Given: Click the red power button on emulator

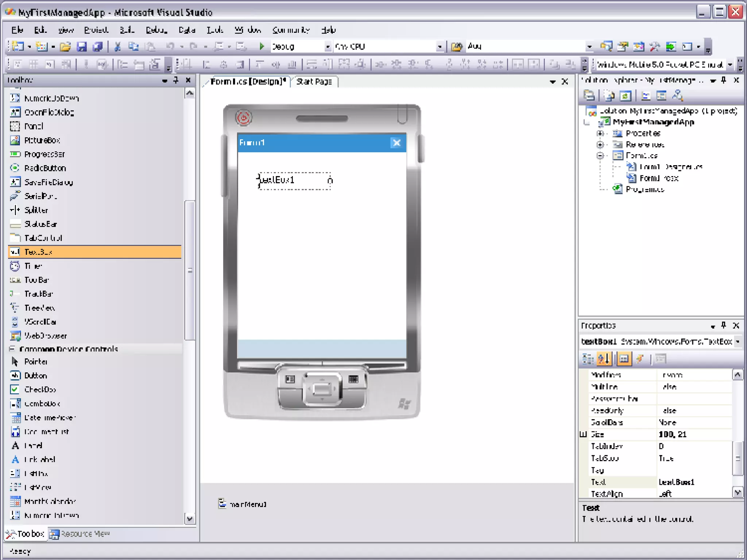Looking at the screenshot, I should (243, 118).
